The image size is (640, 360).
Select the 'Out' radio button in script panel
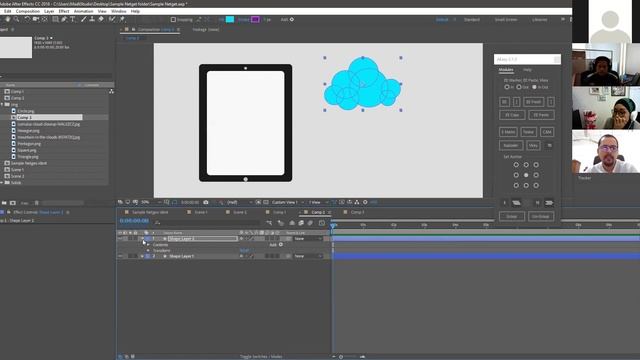[x=519, y=87]
